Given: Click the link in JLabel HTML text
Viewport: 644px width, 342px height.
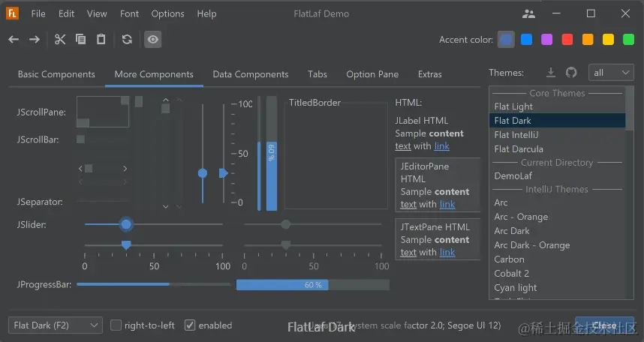Looking at the screenshot, I should pyautogui.click(x=442, y=146).
